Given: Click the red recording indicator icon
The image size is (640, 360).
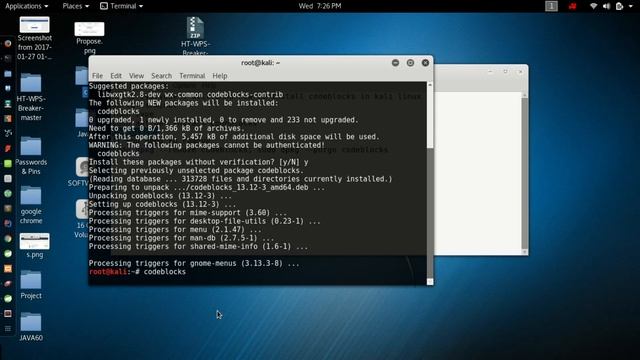Looking at the screenshot, I should [x=573, y=6].
